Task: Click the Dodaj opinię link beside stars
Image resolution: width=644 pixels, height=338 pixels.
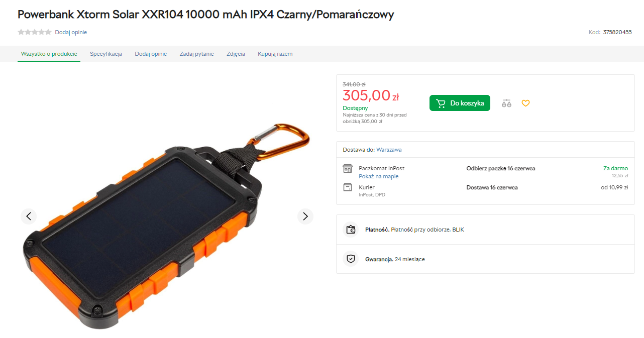Action: [x=71, y=32]
